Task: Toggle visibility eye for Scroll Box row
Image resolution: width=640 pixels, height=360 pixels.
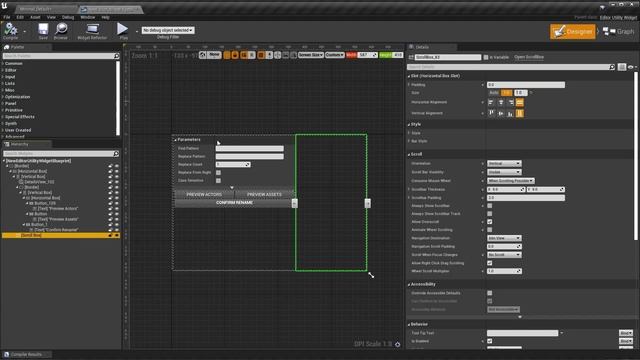Action: pos(117,236)
